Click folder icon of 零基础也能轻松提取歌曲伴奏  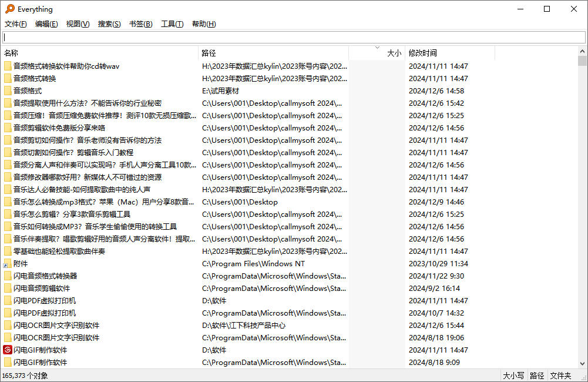(x=8, y=252)
